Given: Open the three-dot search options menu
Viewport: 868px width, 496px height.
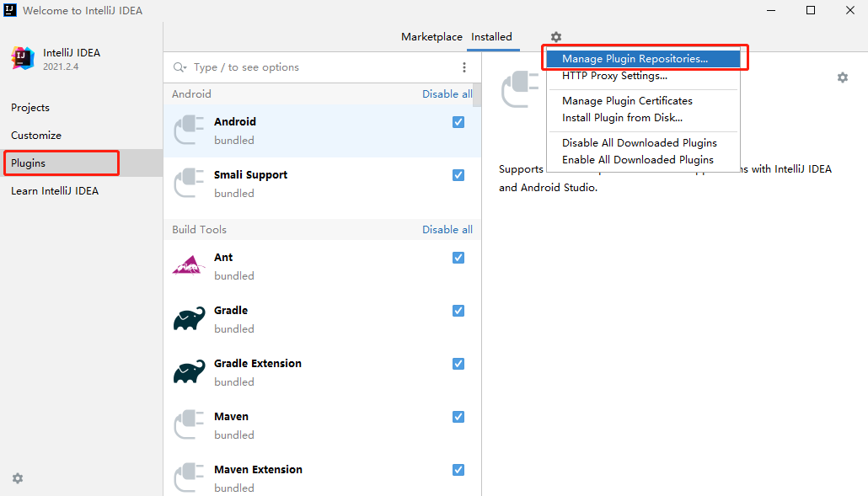Looking at the screenshot, I should click(x=463, y=67).
